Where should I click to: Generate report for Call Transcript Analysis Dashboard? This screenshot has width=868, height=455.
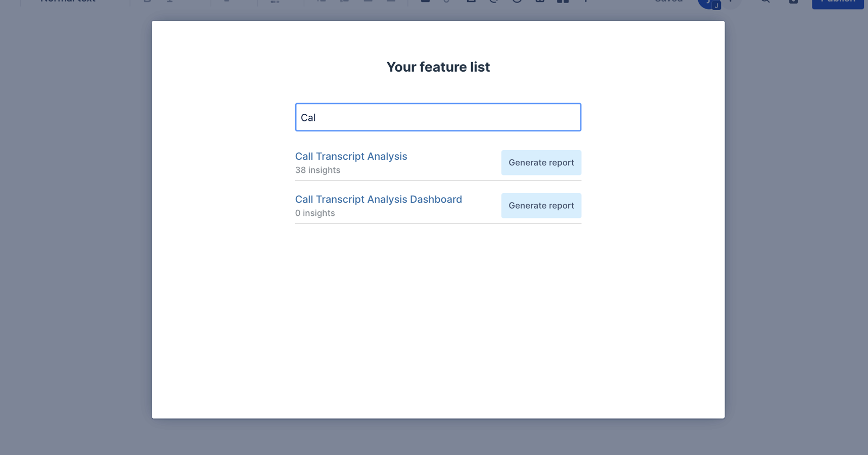point(541,206)
